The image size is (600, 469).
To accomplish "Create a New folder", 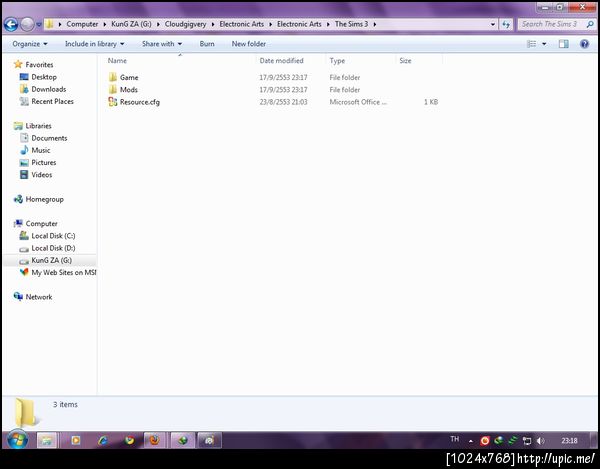I will point(249,44).
